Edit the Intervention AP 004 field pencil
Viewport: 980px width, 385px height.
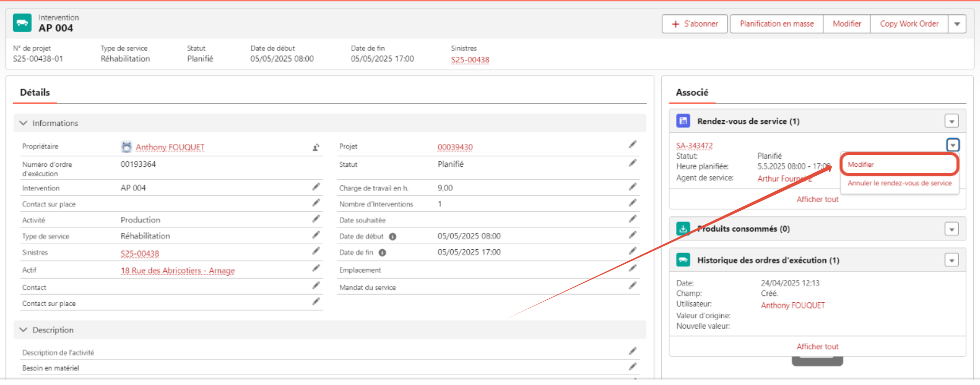[x=316, y=187]
